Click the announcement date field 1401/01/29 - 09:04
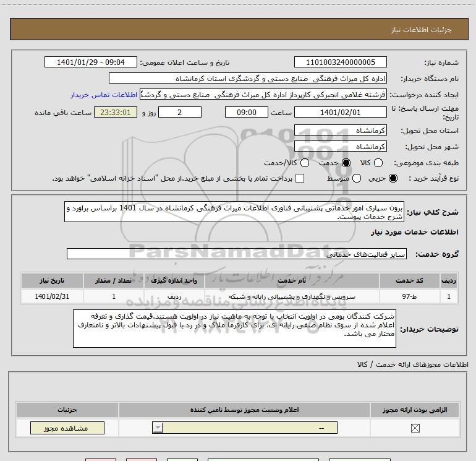 click(91, 62)
